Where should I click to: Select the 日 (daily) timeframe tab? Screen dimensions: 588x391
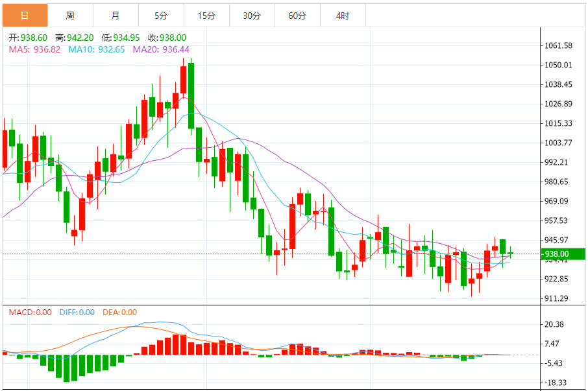click(25, 16)
